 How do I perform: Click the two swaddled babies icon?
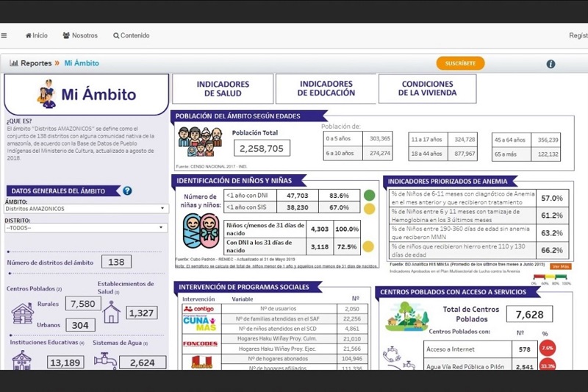pyautogui.click(x=201, y=232)
